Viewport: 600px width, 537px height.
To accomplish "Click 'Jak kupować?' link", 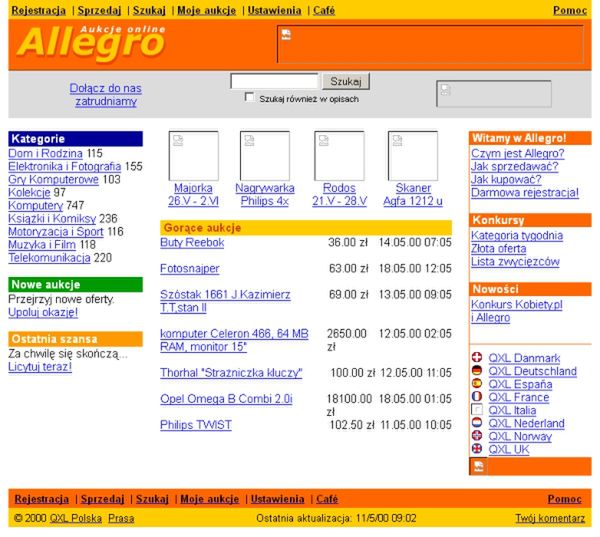I will click(506, 179).
